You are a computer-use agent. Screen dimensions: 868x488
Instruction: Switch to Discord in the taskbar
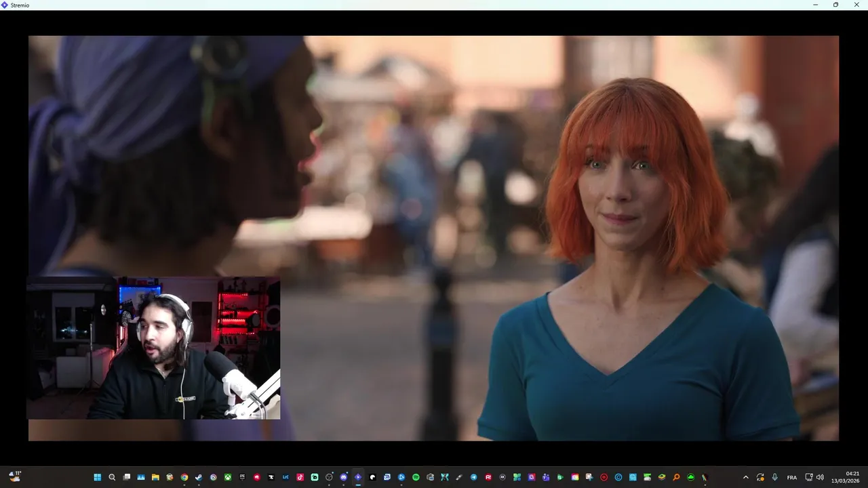(343, 477)
